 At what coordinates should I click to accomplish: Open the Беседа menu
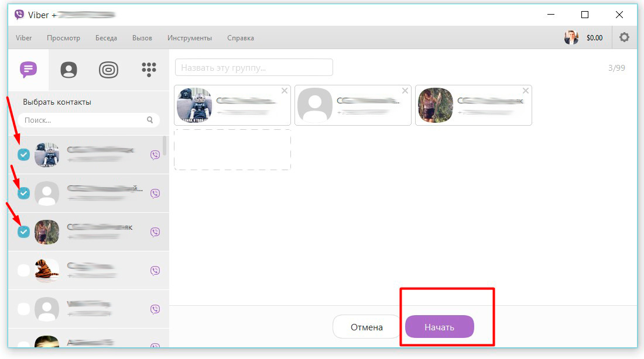(106, 37)
